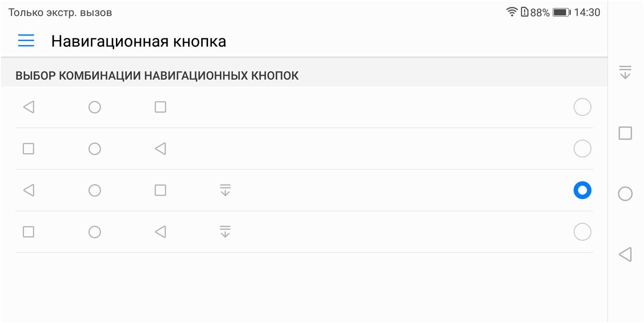The image size is (644, 323).
Task: Tap the recents square icon in the third combination row
Action: click(x=160, y=191)
